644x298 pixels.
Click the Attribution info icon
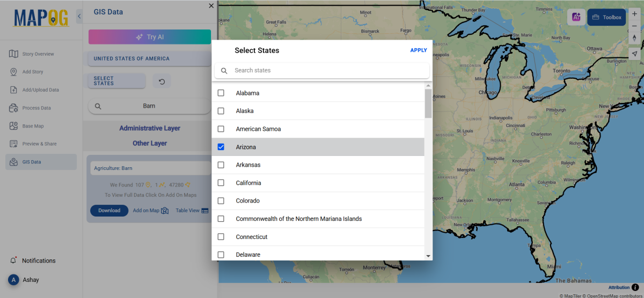click(635, 287)
